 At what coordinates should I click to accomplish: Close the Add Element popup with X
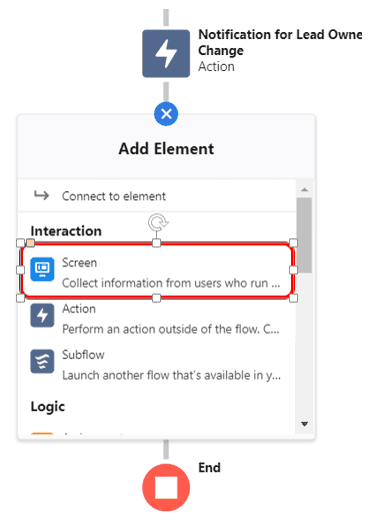click(x=166, y=114)
